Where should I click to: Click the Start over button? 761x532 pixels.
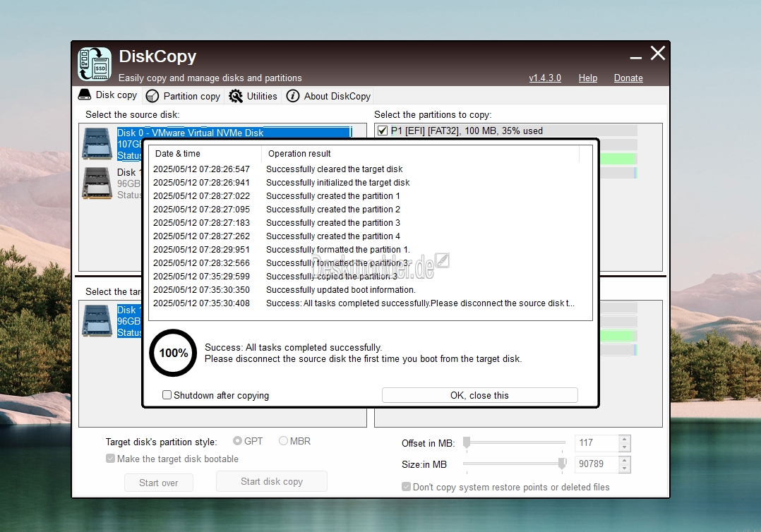[159, 483]
